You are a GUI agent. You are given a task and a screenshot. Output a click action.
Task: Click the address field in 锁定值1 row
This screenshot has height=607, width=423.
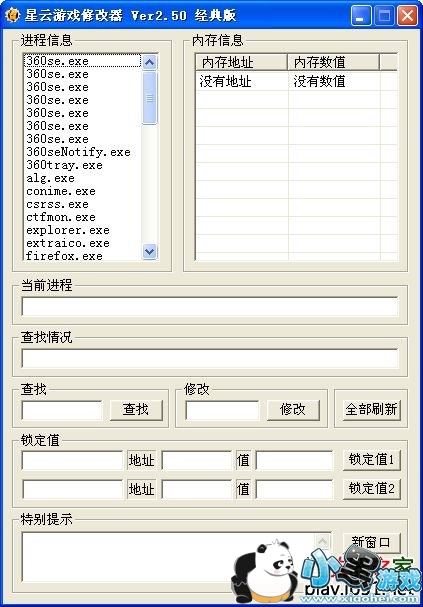pyautogui.click(x=197, y=461)
